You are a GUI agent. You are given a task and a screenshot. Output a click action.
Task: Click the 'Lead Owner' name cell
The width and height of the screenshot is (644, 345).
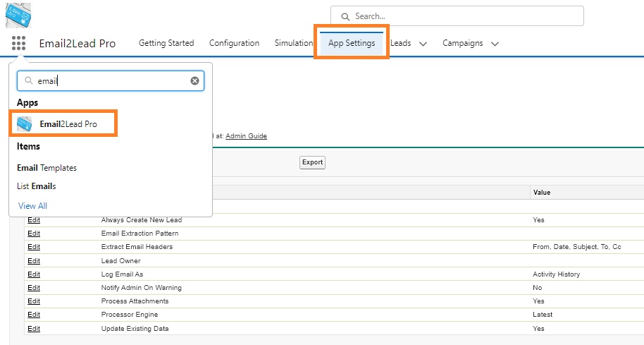[x=120, y=261]
